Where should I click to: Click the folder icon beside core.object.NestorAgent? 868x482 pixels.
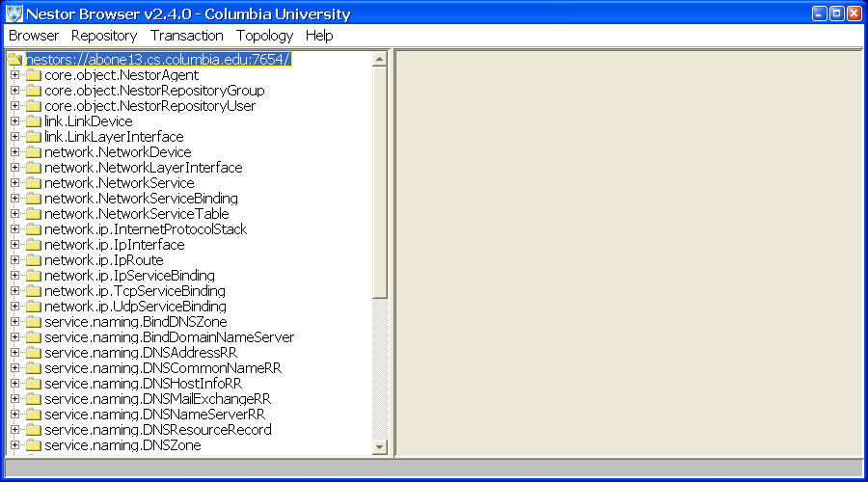click(33, 75)
